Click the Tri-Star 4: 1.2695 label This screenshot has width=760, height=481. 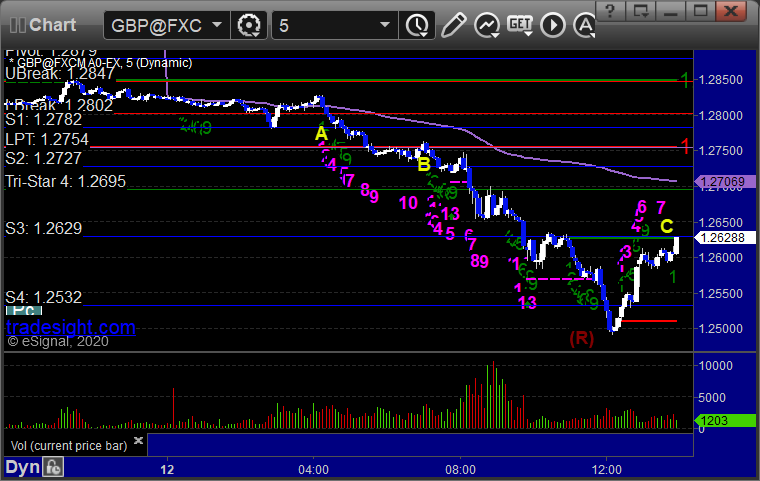tap(65, 181)
